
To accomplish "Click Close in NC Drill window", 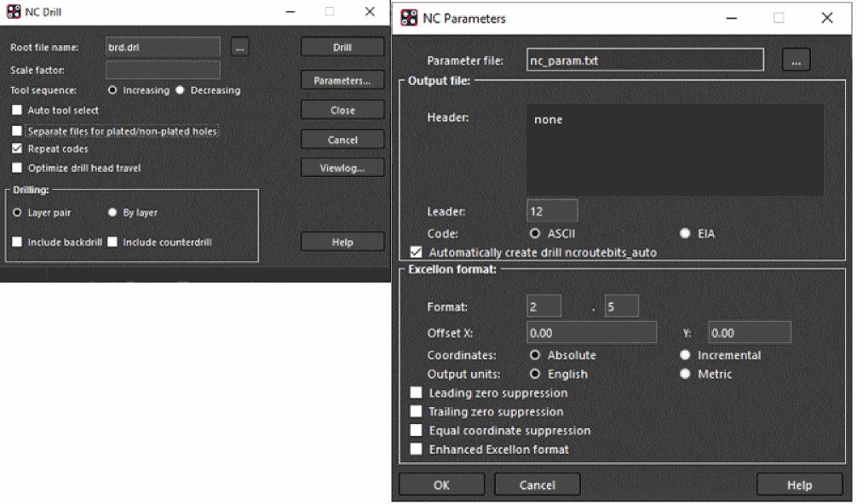I will click(x=342, y=110).
